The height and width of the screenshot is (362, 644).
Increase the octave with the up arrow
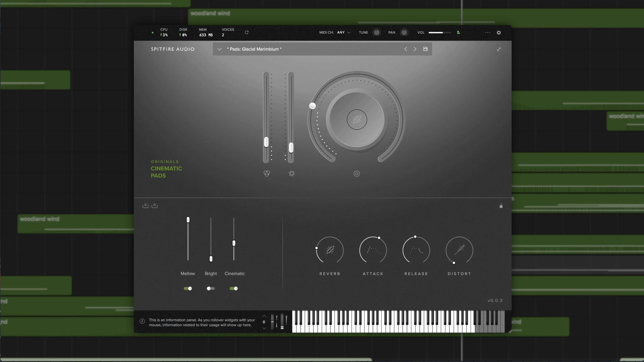264,316
